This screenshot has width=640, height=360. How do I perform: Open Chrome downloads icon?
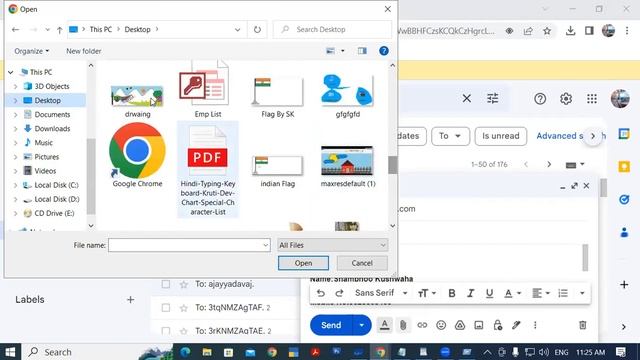click(570, 31)
